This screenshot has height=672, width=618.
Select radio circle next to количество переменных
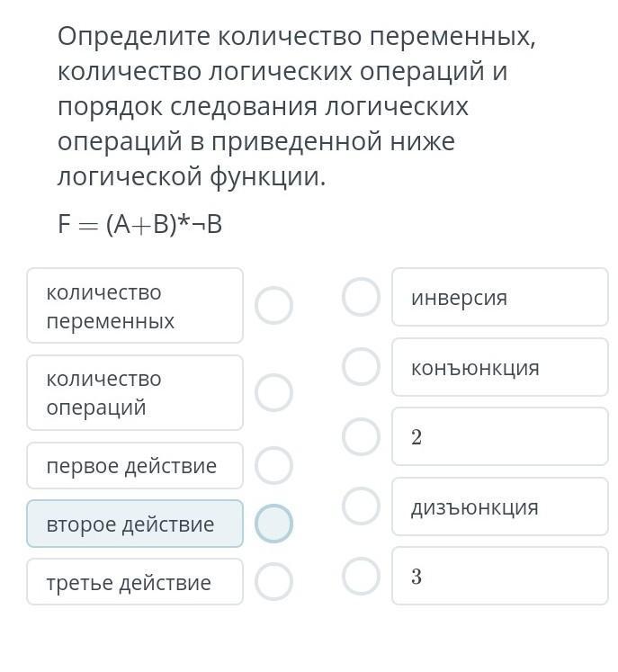coord(273,305)
